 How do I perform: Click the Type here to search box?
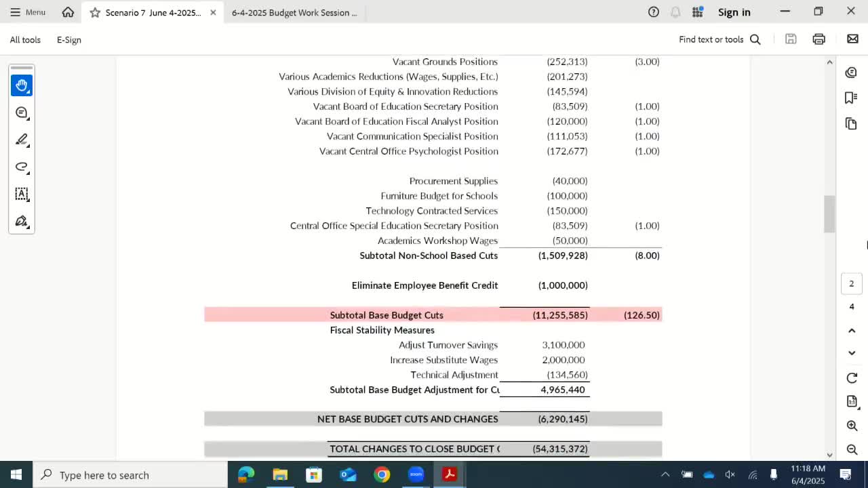(x=130, y=474)
